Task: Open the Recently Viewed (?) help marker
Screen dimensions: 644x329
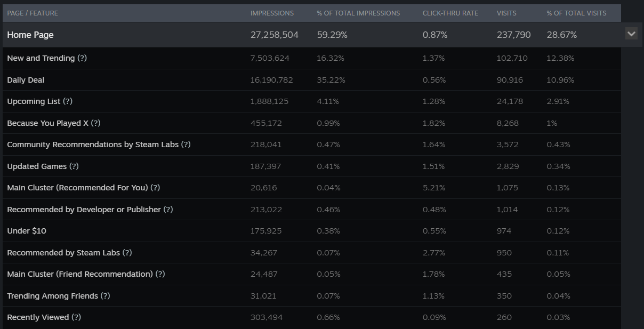Action: click(76, 317)
